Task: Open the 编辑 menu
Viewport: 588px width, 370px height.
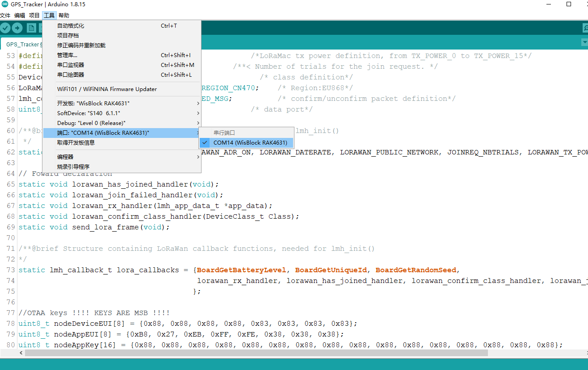Action: pyautogui.click(x=20, y=16)
